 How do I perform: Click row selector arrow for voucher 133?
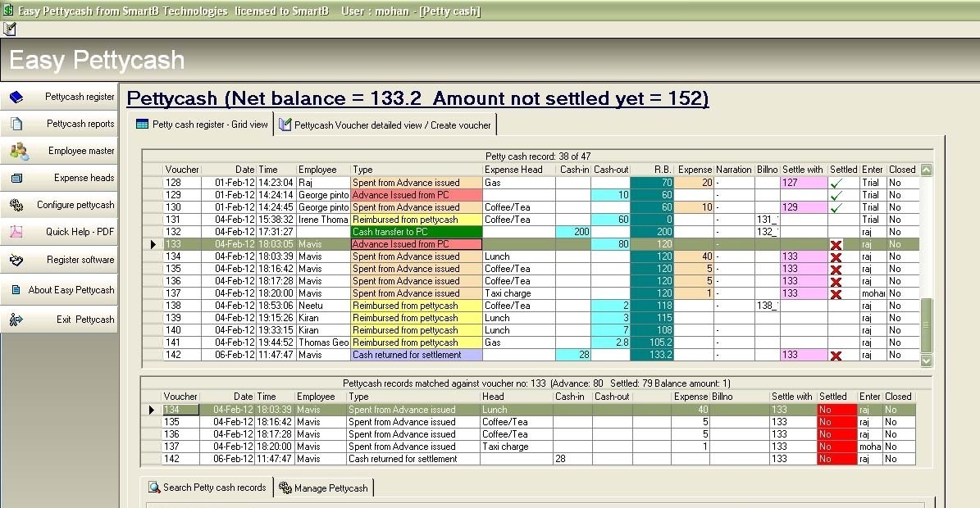click(x=153, y=244)
